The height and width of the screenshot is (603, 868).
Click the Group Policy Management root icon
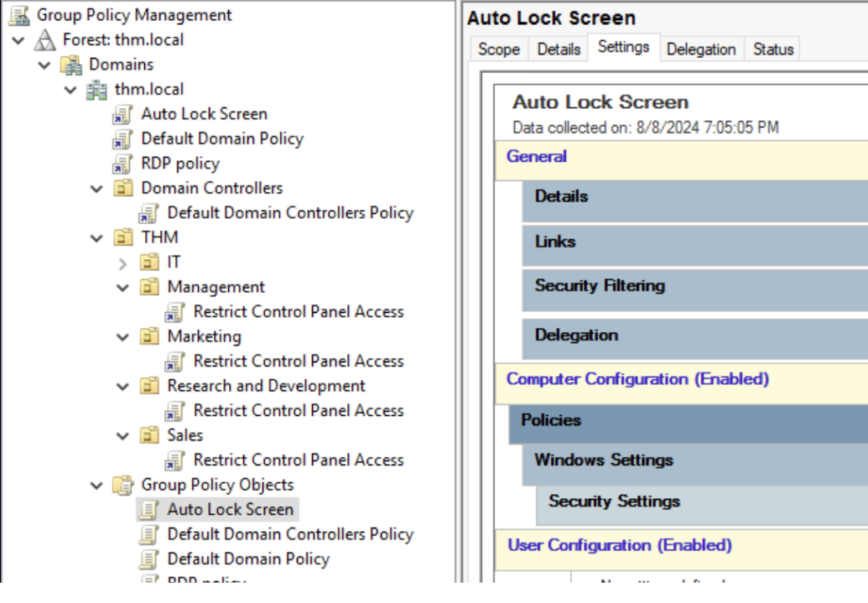[x=18, y=15]
